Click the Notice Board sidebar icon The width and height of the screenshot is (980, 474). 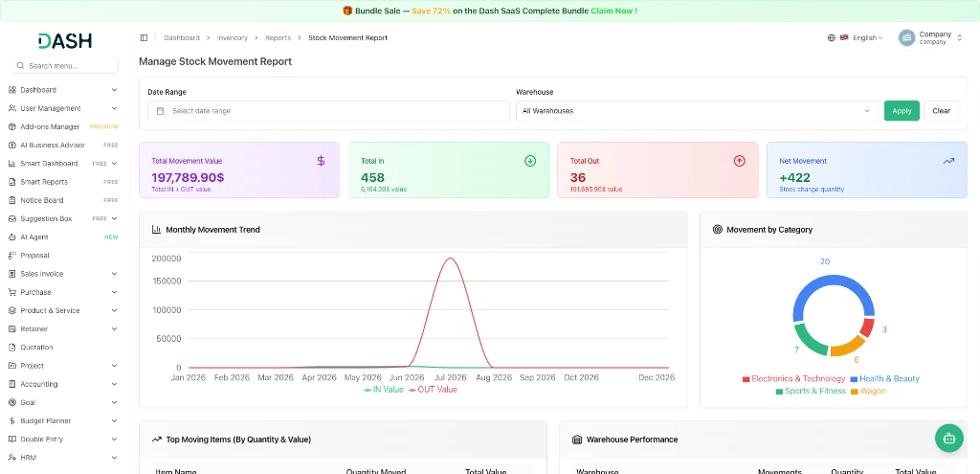11,200
